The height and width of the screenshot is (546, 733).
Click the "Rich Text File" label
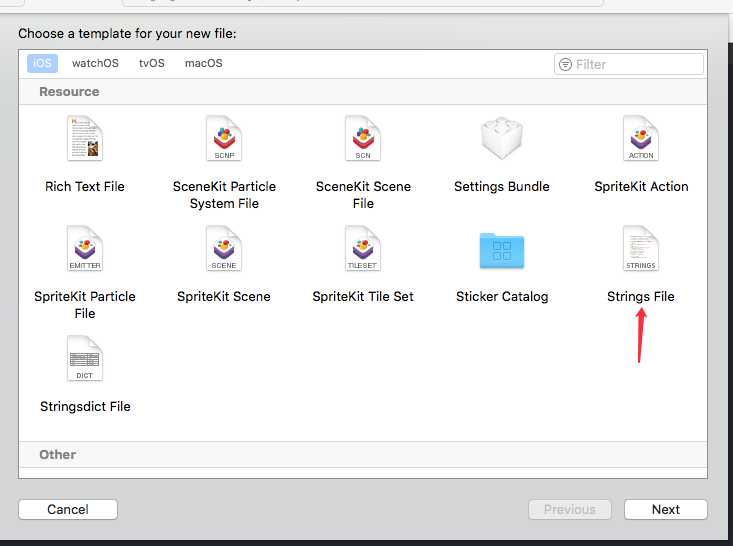tap(85, 187)
